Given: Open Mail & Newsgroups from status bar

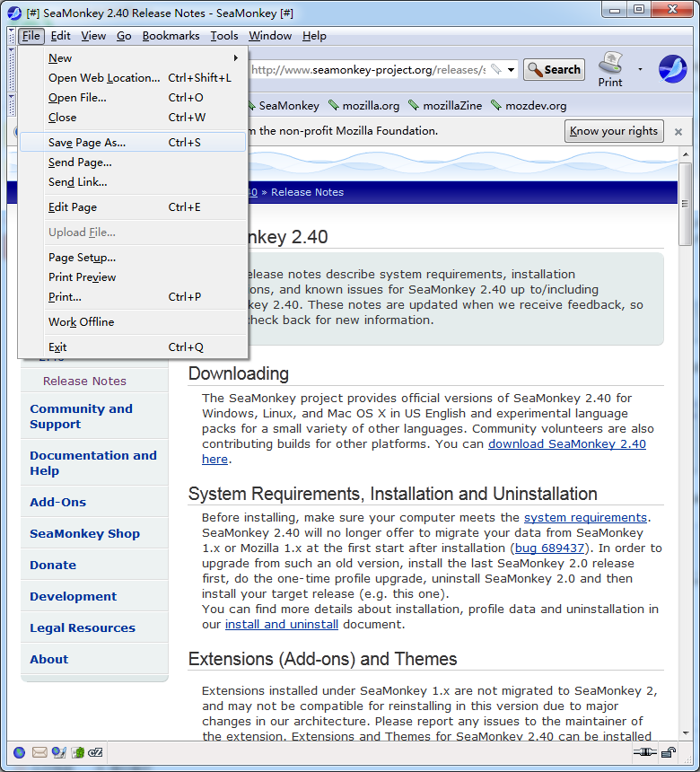Looking at the screenshot, I should (39, 752).
